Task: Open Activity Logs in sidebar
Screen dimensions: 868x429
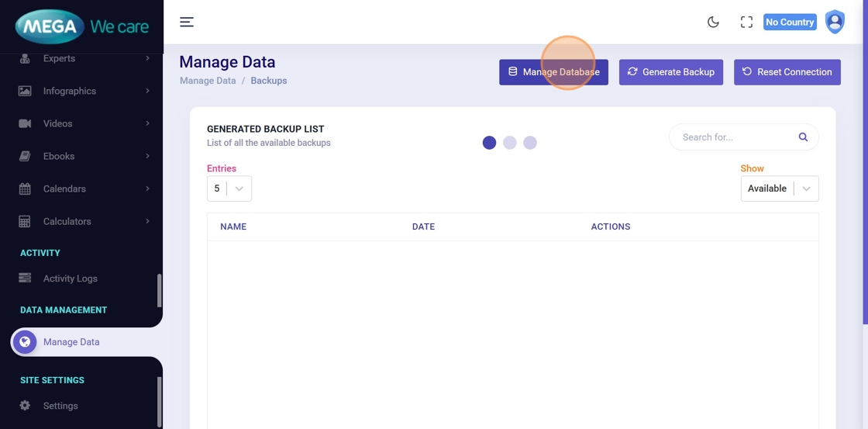Action: (70, 279)
